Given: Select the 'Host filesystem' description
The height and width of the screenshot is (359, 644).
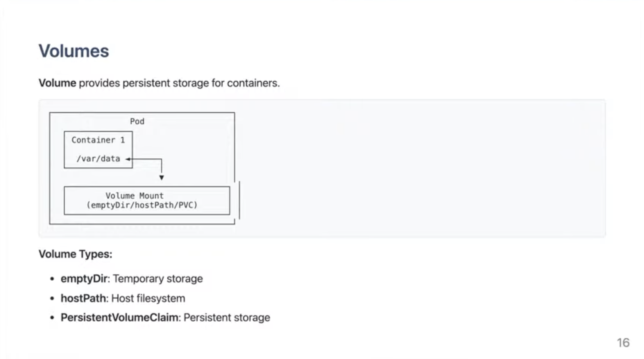Looking at the screenshot, I should [148, 298].
